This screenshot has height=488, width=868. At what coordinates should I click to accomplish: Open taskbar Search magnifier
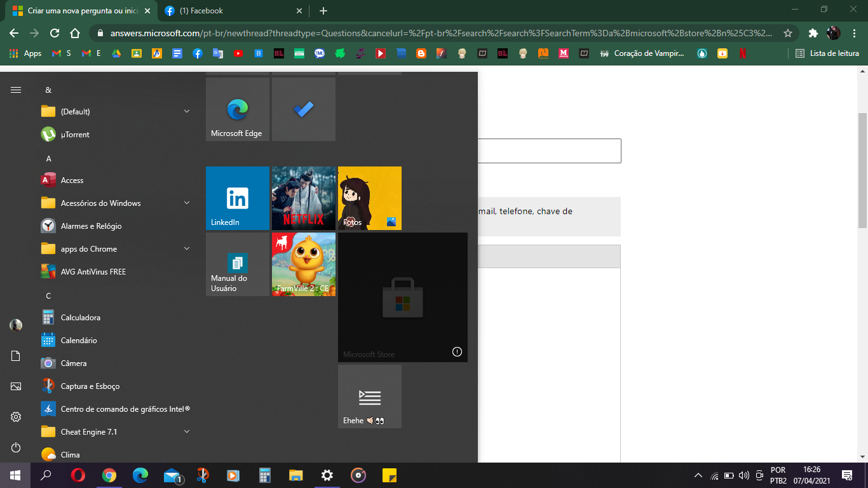pyautogui.click(x=46, y=475)
